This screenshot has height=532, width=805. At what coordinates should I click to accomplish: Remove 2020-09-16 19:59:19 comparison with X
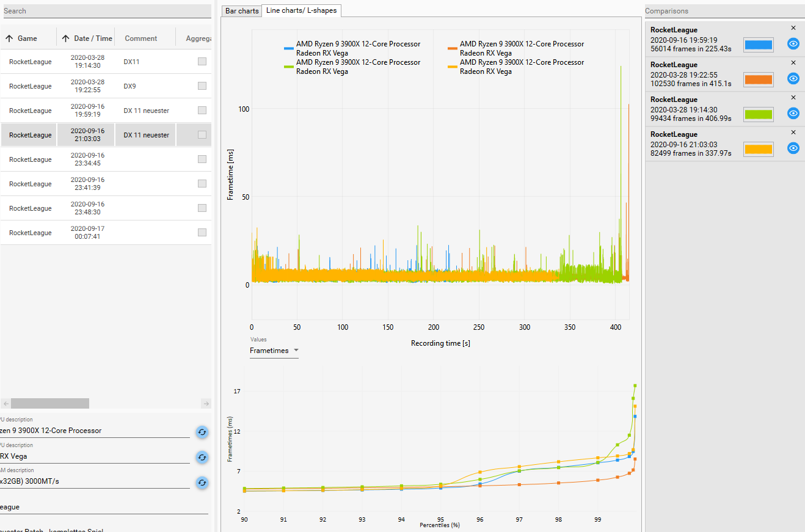point(793,28)
